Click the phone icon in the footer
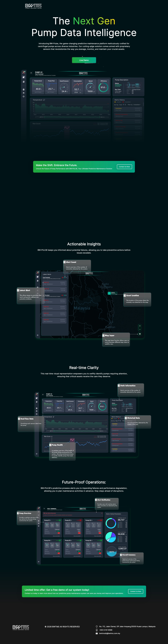 coord(97,630)
